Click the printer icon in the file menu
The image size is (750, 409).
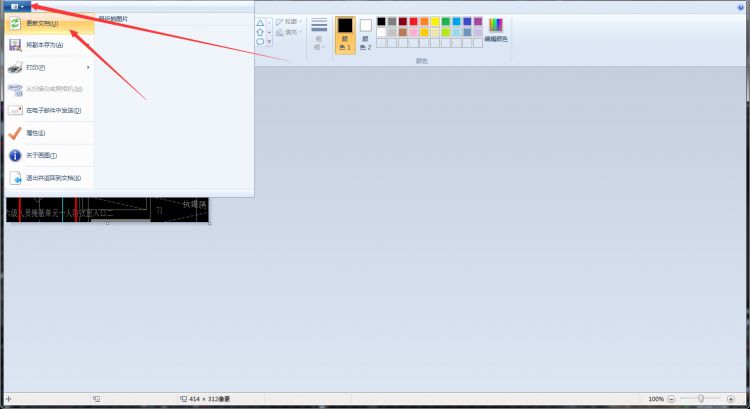tap(15, 67)
